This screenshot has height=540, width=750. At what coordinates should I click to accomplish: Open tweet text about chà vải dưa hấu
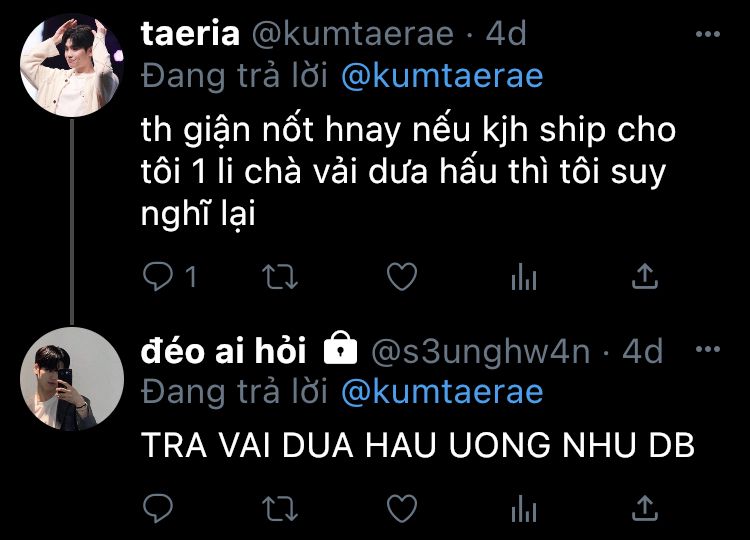point(408,171)
